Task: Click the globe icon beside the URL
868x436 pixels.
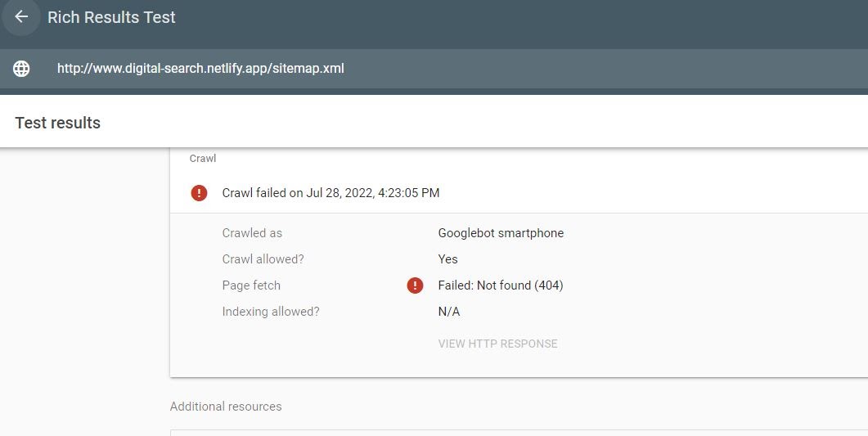Action: [x=21, y=69]
